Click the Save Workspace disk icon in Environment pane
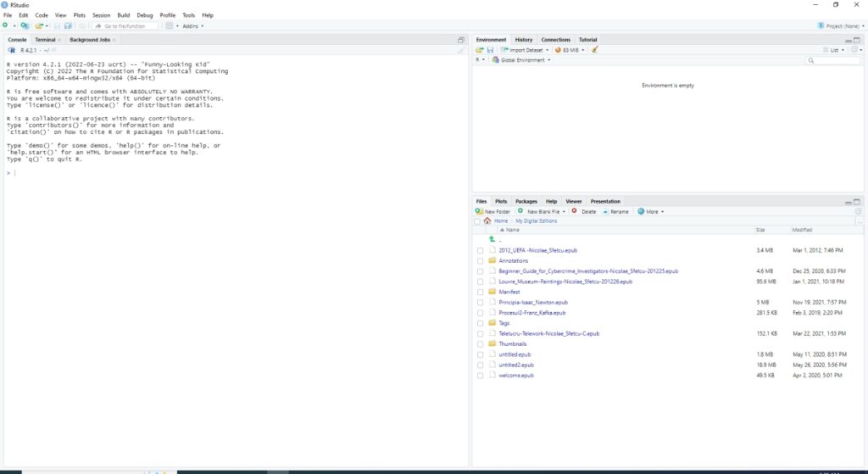868x474 pixels. coord(490,50)
